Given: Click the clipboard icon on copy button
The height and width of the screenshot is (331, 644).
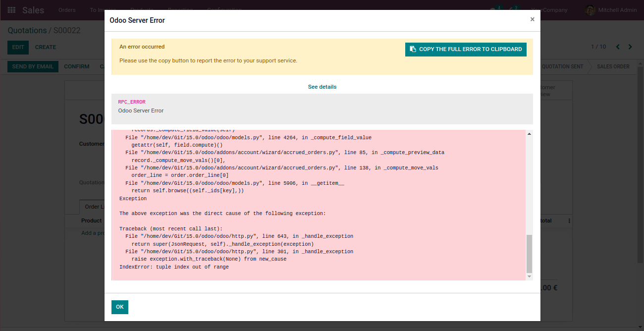Looking at the screenshot, I should tap(413, 50).
